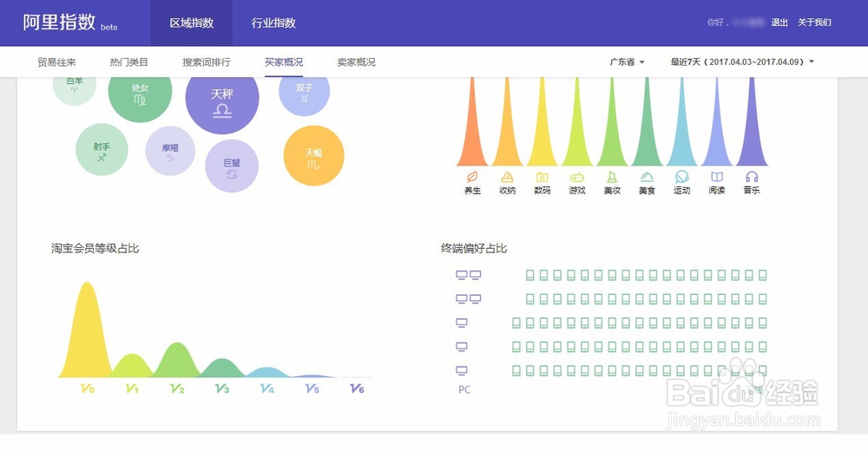This screenshot has height=450, width=868.
Task: Open the 贸易往来 sub-tab
Action: click(56, 62)
